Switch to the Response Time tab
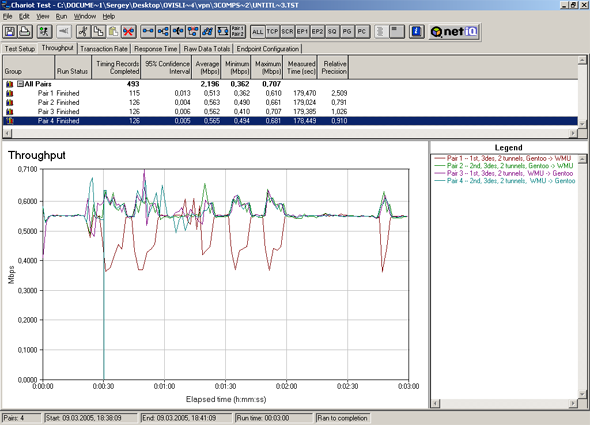 155,49
